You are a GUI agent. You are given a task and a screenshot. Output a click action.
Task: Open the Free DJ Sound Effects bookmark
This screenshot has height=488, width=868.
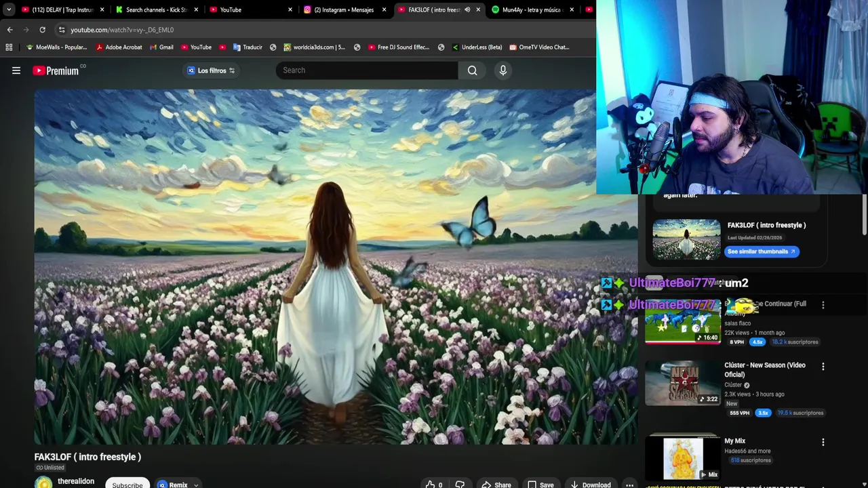tap(398, 47)
